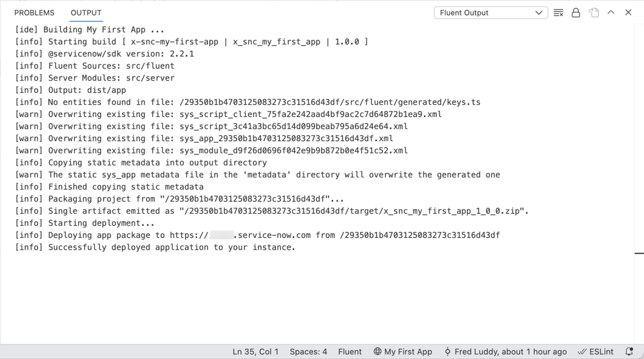
Task: Click the static sys_app metadata warning line
Action: 258,175
